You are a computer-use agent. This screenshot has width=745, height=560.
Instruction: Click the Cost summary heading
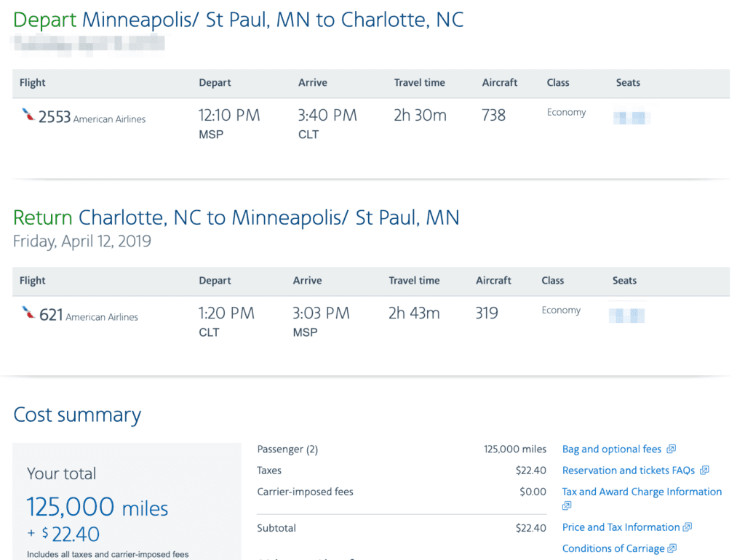[x=77, y=415]
